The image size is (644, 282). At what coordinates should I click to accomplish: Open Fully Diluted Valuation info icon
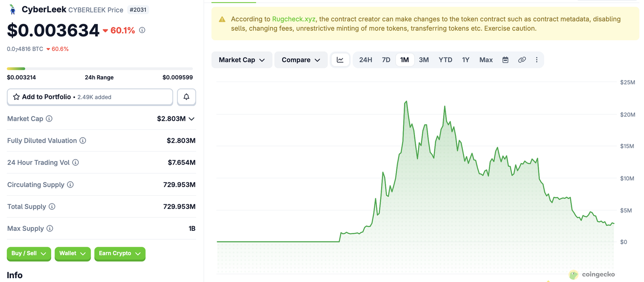[83, 141]
